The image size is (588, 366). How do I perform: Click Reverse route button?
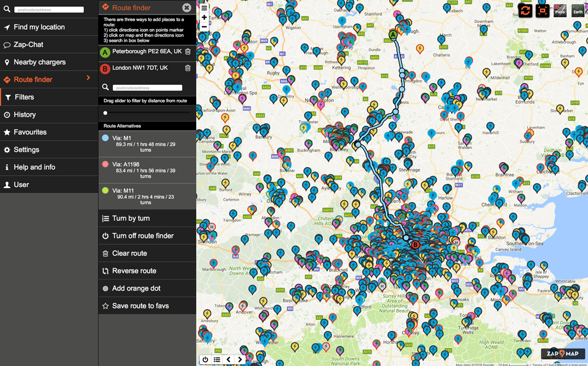coord(147,271)
